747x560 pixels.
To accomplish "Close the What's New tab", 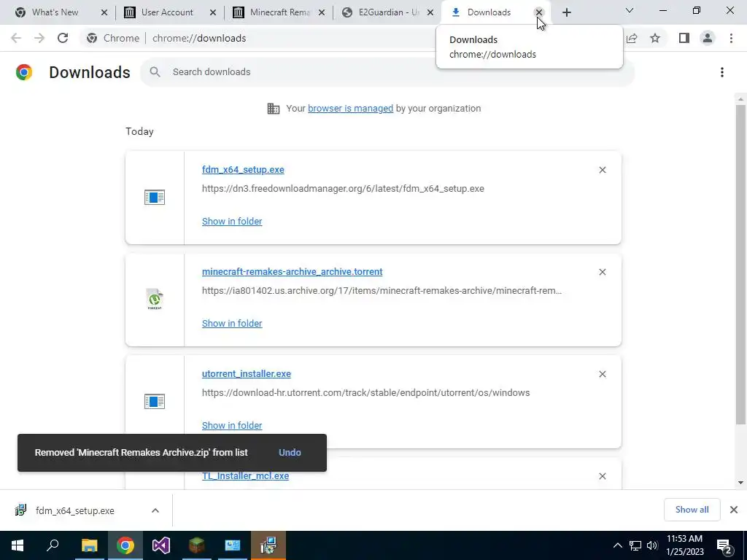I will coord(104,12).
